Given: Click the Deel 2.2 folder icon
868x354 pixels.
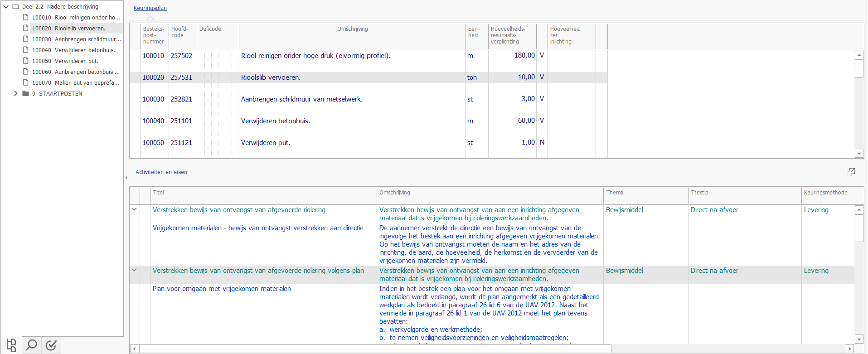Looking at the screenshot, I should pyautogui.click(x=16, y=6).
